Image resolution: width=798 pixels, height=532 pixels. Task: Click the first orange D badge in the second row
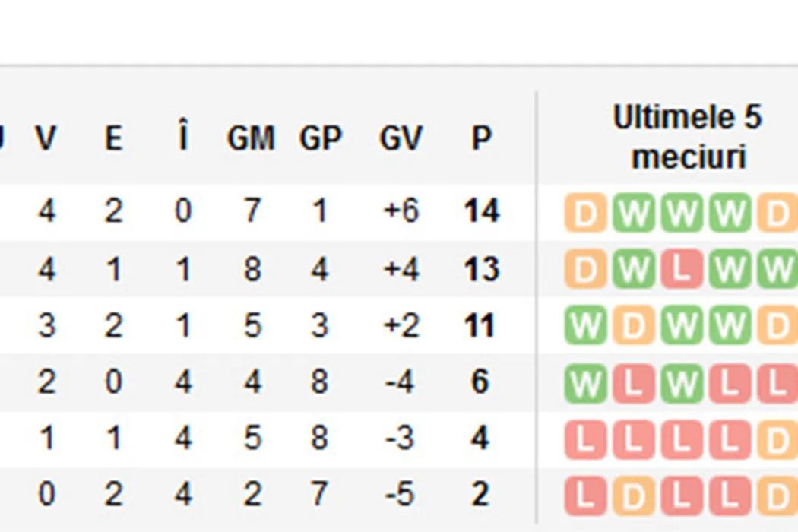coord(585,270)
